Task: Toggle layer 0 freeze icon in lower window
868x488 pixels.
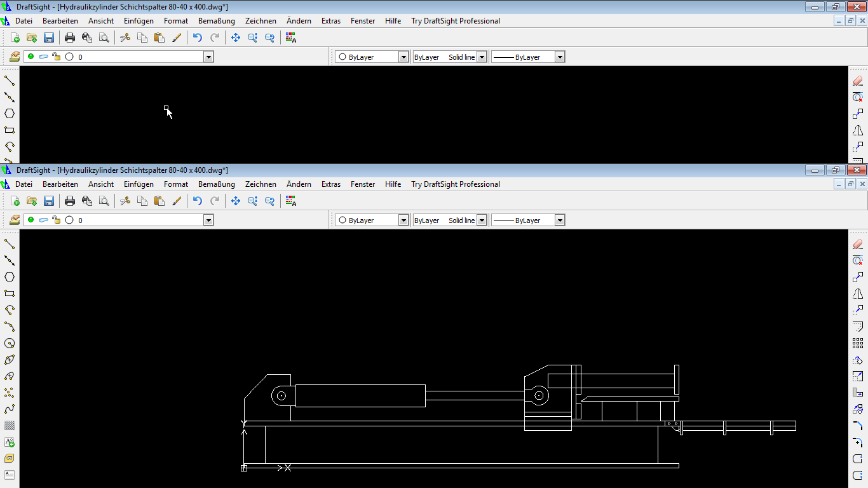Action: coord(43,220)
